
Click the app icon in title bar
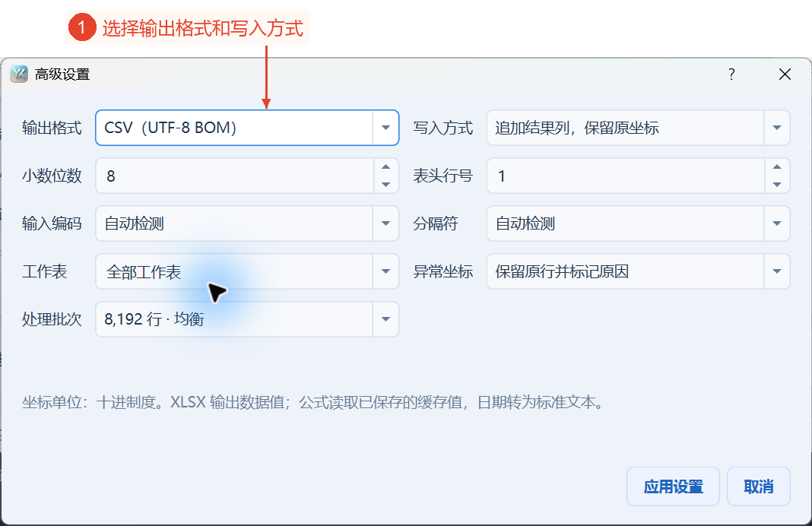19,74
